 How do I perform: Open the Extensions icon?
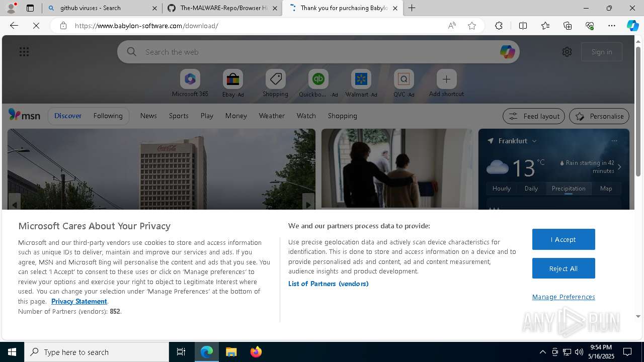[499, 26]
